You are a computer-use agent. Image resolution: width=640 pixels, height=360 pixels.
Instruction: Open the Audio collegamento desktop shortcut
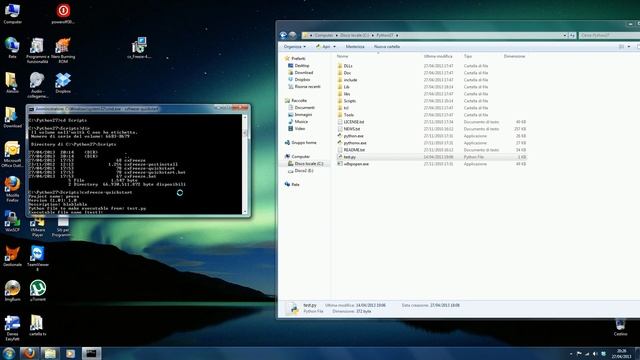click(38, 85)
